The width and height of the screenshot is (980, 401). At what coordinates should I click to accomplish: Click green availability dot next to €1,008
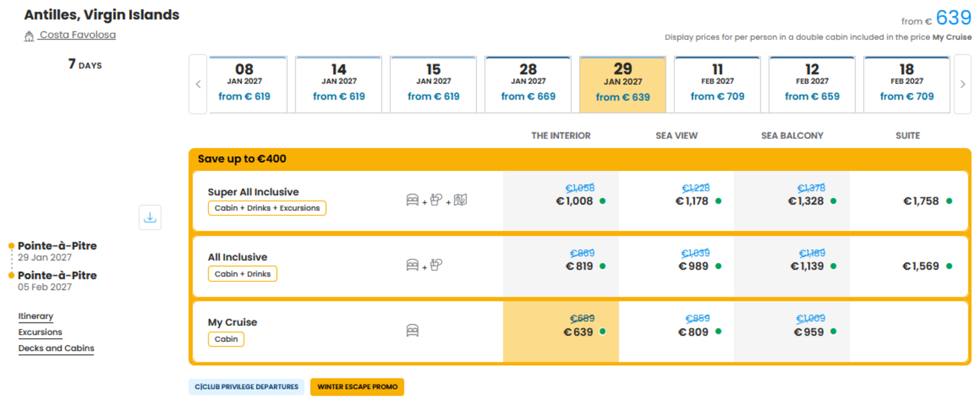603,201
